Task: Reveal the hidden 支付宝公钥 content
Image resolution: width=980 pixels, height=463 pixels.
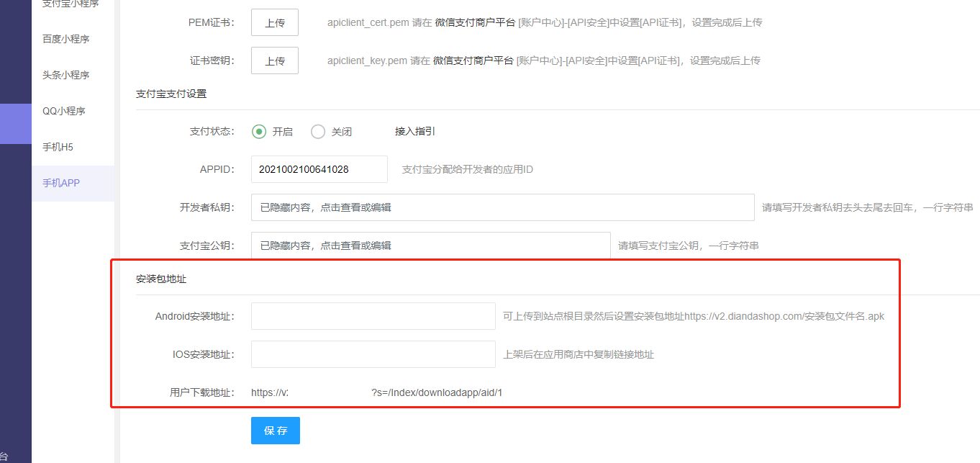Action: tap(430, 246)
